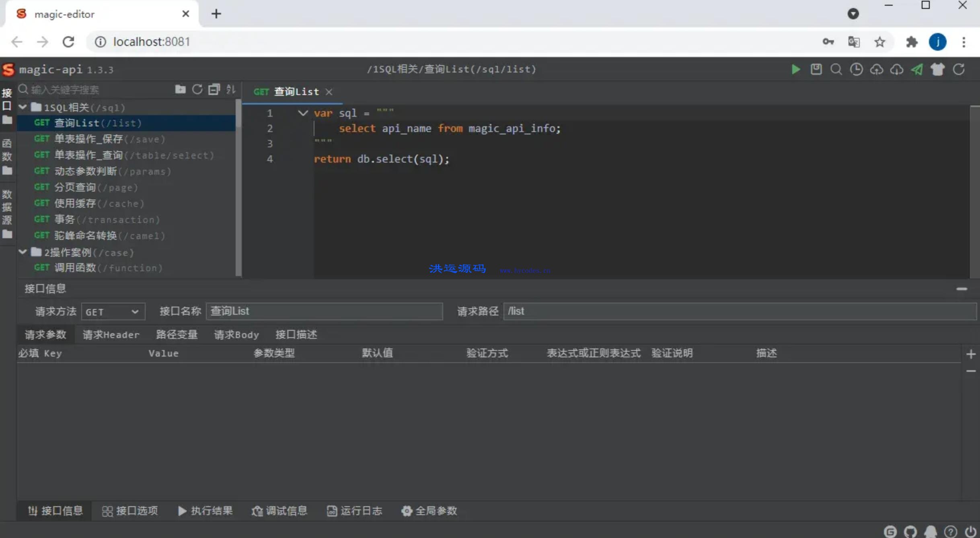980x538 pixels.
Task: Open the translate page icon
Action: pyautogui.click(x=854, y=42)
